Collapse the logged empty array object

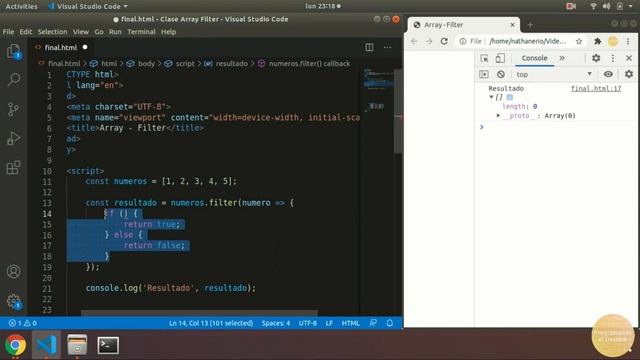(491, 97)
